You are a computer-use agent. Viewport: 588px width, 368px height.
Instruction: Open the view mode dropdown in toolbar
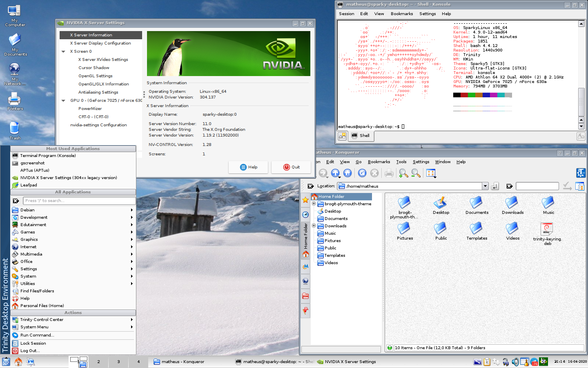pos(431,173)
